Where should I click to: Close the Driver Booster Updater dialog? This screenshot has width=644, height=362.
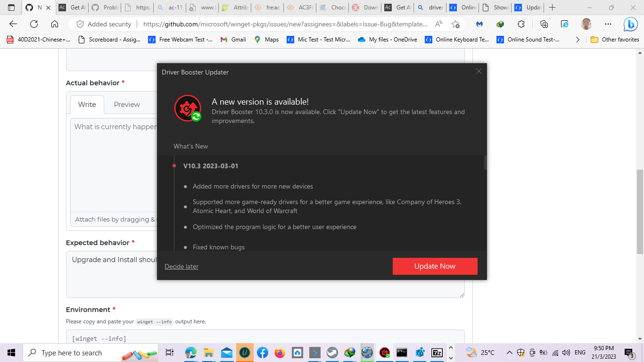pos(479,72)
